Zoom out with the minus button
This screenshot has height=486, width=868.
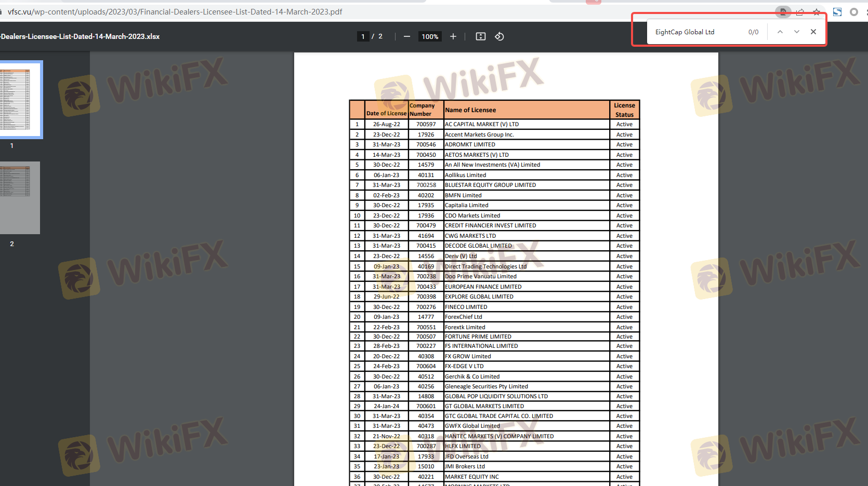click(x=406, y=36)
